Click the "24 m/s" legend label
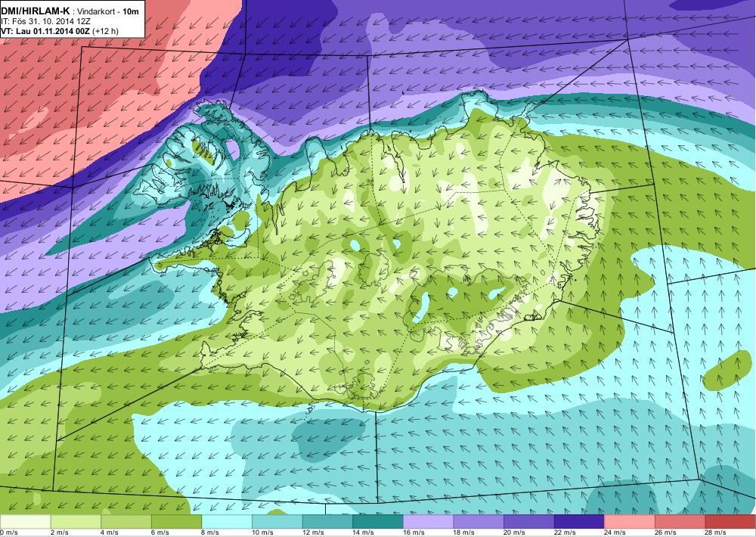Viewport: 756px width, 537px height. pyautogui.click(x=615, y=532)
